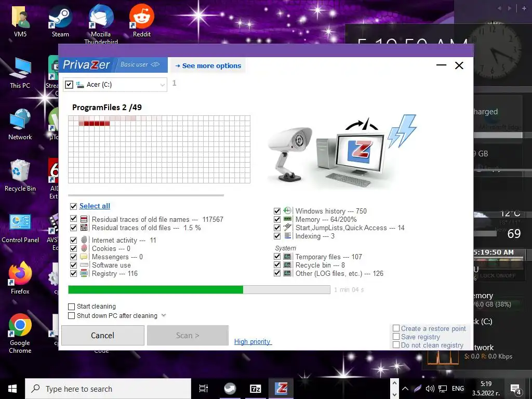
Task: Uncheck the Software use checkbox
Action: click(x=73, y=265)
